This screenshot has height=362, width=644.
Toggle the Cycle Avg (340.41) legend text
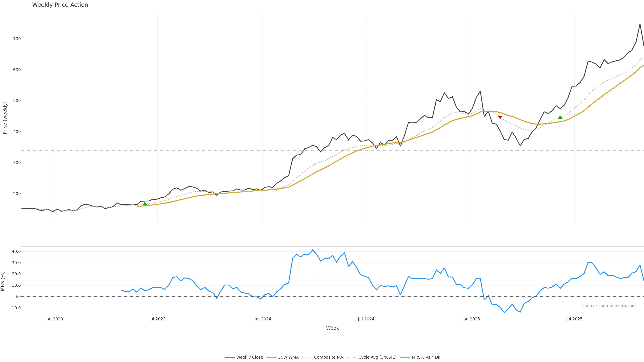click(x=377, y=357)
